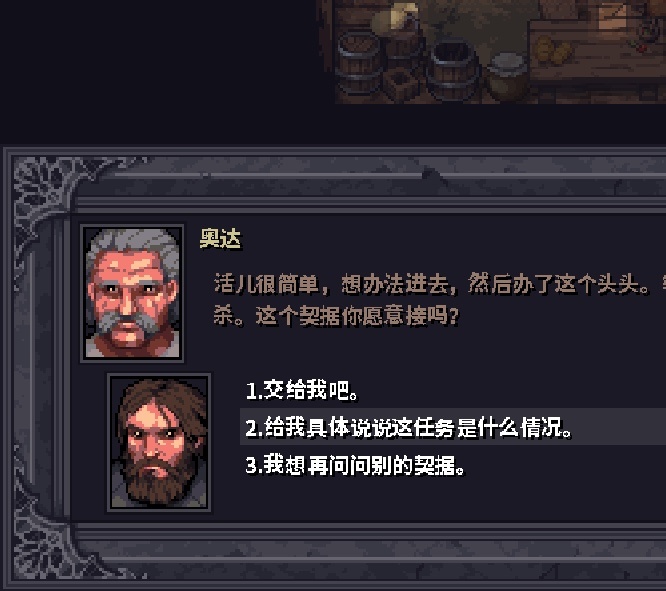666x591 pixels.
Task: Choose the reply "1.交给我吧。"
Action: click(302, 390)
